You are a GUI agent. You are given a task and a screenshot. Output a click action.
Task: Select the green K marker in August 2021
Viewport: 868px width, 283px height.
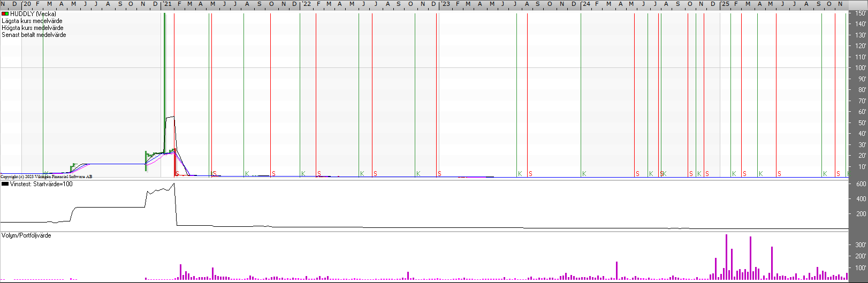click(x=247, y=174)
